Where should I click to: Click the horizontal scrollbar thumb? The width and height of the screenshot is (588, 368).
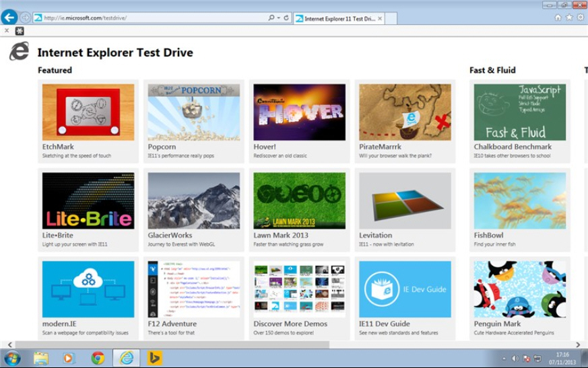pyautogui.click(x=172, y=344)
